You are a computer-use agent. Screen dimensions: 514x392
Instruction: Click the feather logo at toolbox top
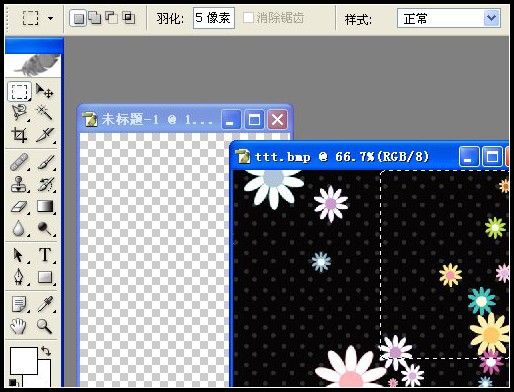tap(33, 65)
